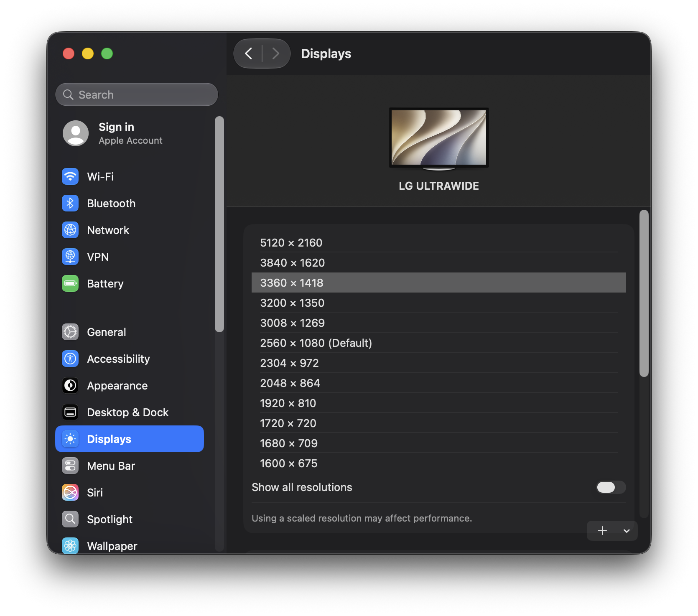
Task: Open the Siri icon
Action: tap(70, 492)
